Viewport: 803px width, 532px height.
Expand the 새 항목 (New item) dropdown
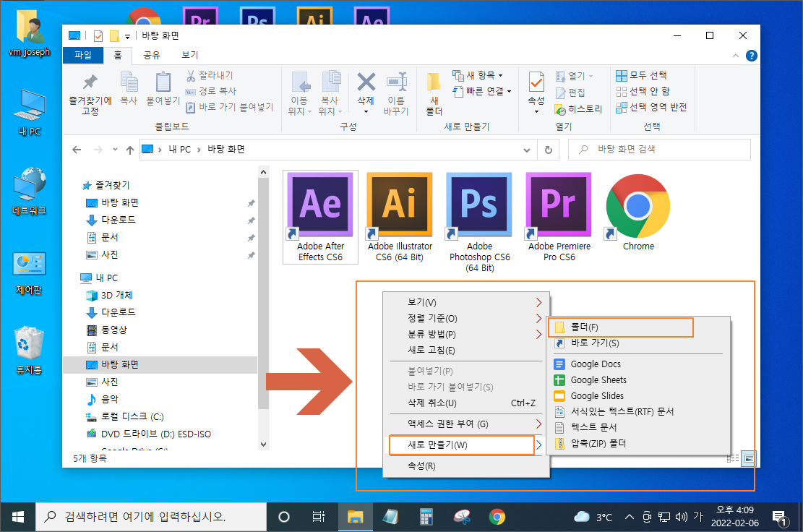coord(477,75)
